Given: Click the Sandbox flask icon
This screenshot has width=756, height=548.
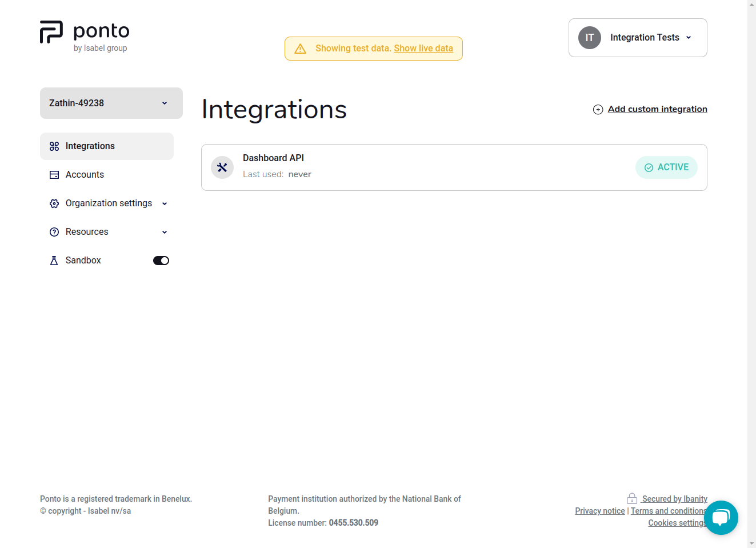Looking at the screenshot, I should click(54, 260).
